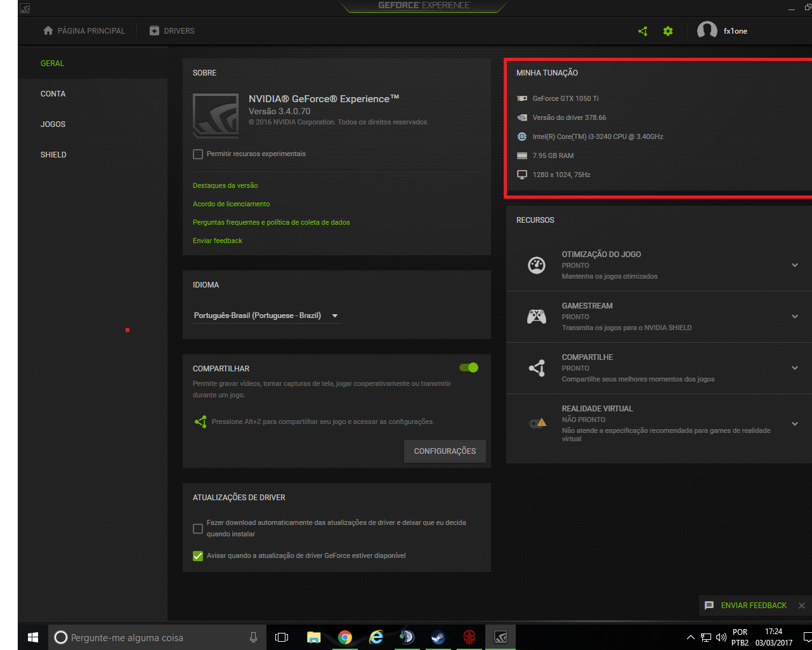Open the Idioma language dropdown
The width and height of the screenshot is (812, 650).
(267, 315)
